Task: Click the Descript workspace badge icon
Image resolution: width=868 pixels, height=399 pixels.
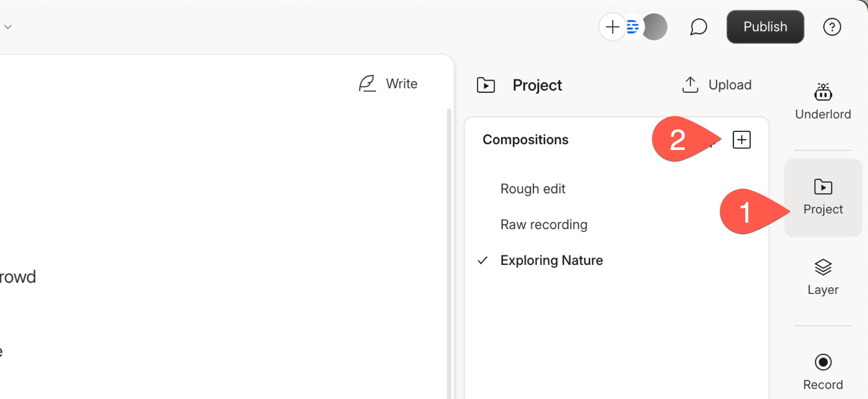Action: click(633, 27)
